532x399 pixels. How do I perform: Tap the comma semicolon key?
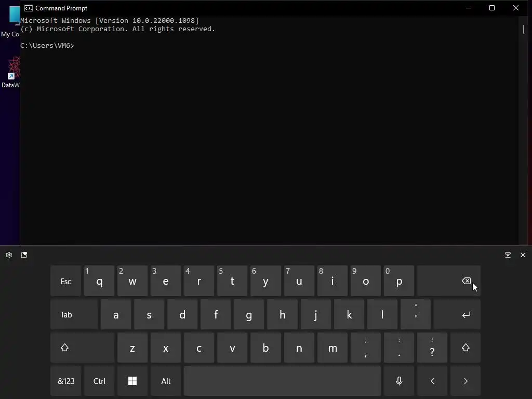tap(365, 348)
